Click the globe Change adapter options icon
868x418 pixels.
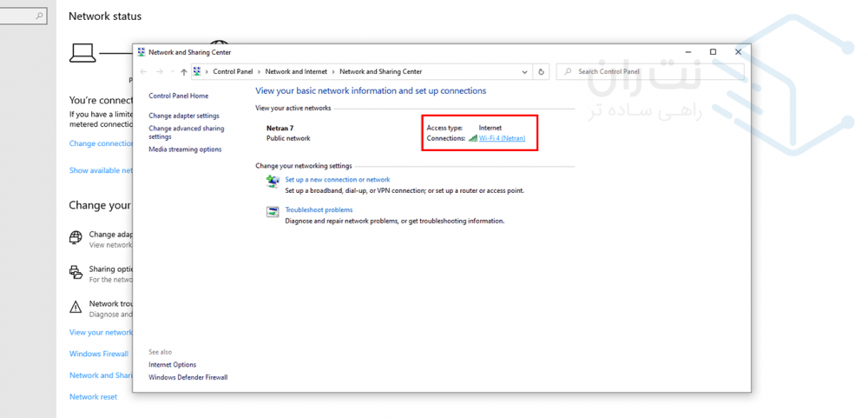coord(76,236)
